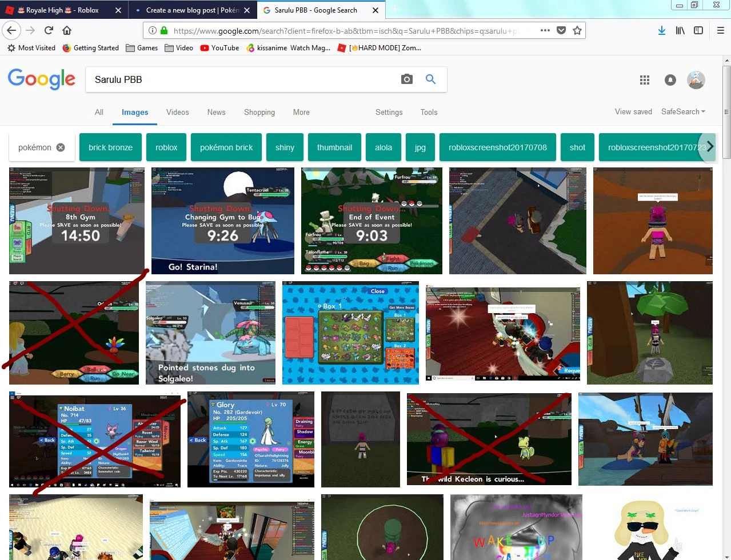Open the Firefox library icon
The image size is (731, 560).
[680, 30]
